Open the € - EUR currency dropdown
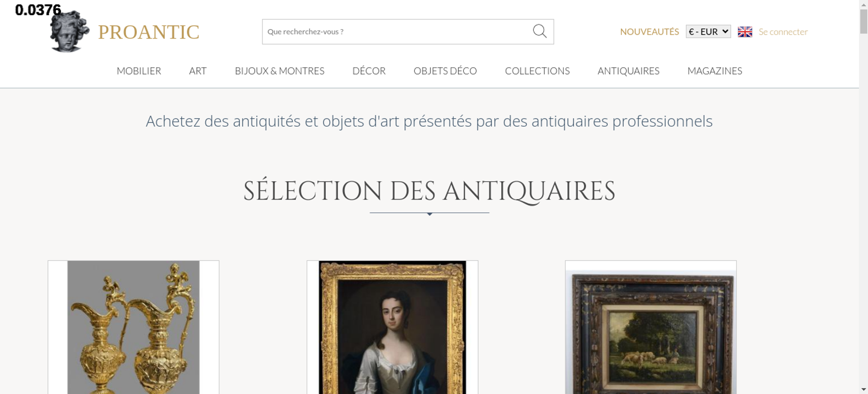 708,32
